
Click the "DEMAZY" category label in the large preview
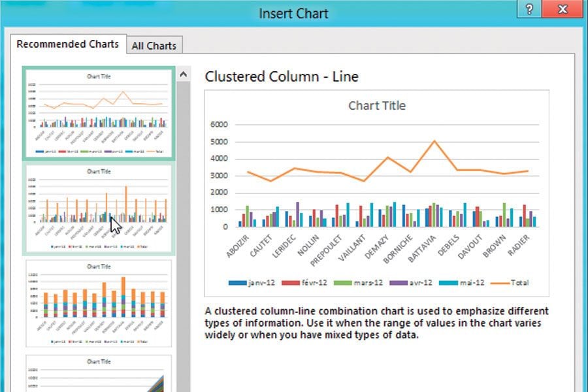coord(377,247)
